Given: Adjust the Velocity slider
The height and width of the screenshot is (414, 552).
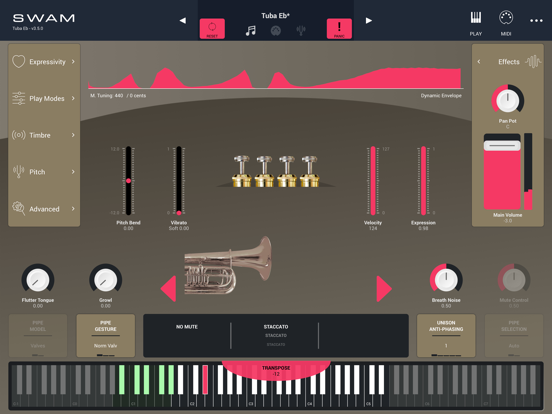Looking at the screenshot, I should point(373,181).
